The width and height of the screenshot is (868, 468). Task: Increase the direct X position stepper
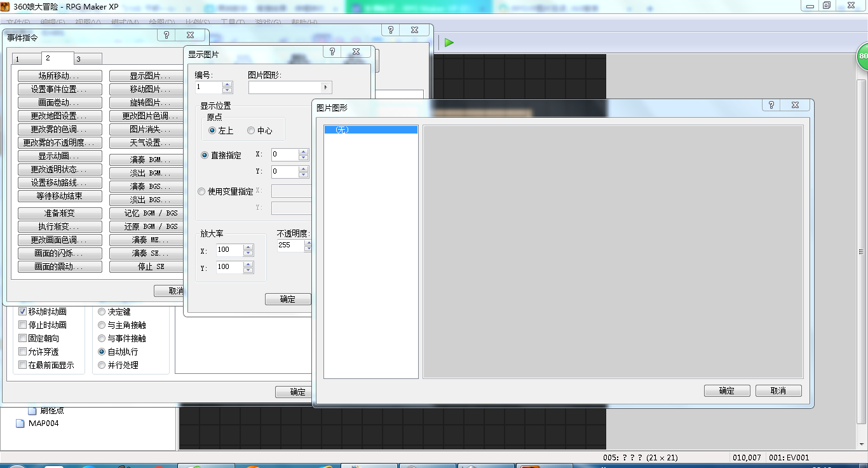pos(303,152)
